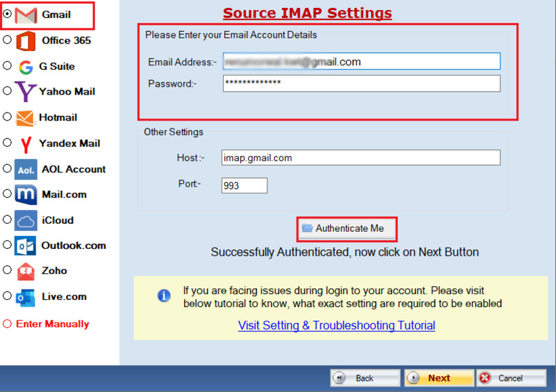Click the Host field showing imap.gmail.com

tap(361, 158)
